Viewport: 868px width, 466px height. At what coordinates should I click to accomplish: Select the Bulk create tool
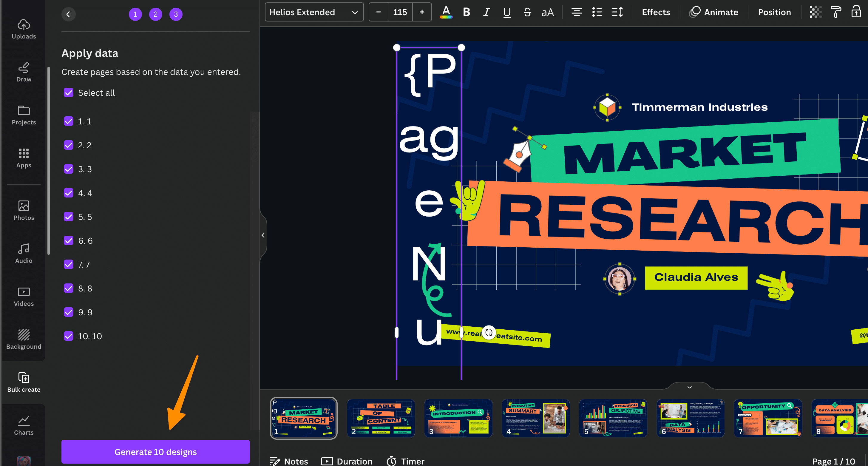[24, 382]
